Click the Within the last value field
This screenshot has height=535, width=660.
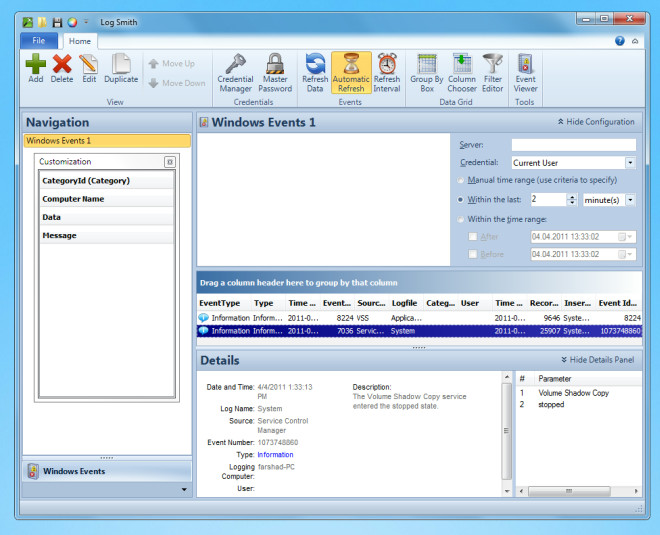pyautogui.click(x=548, y=200)
